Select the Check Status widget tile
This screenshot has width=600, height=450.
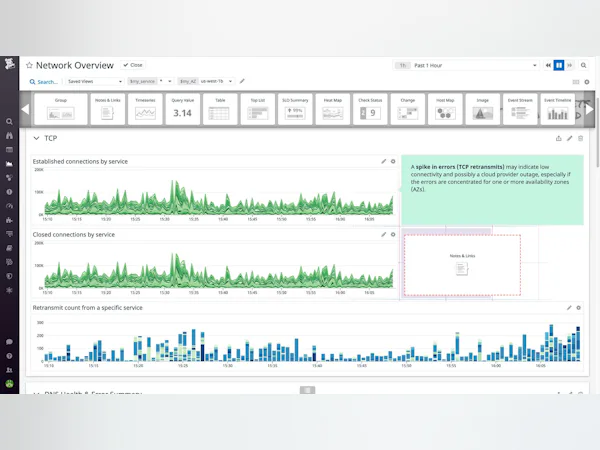370,109
